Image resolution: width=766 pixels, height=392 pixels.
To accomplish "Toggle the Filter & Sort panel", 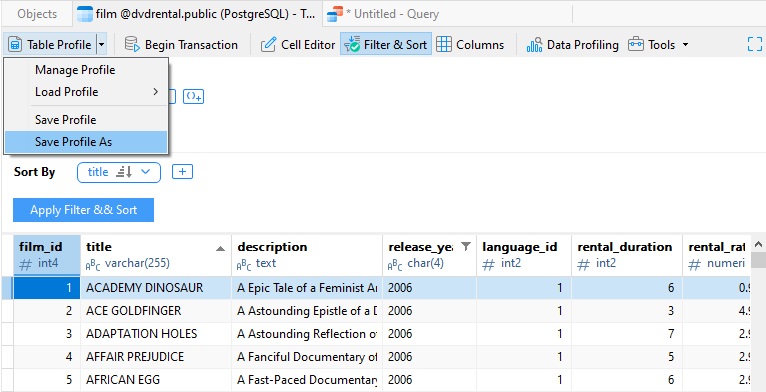I will tap(386, 45).
